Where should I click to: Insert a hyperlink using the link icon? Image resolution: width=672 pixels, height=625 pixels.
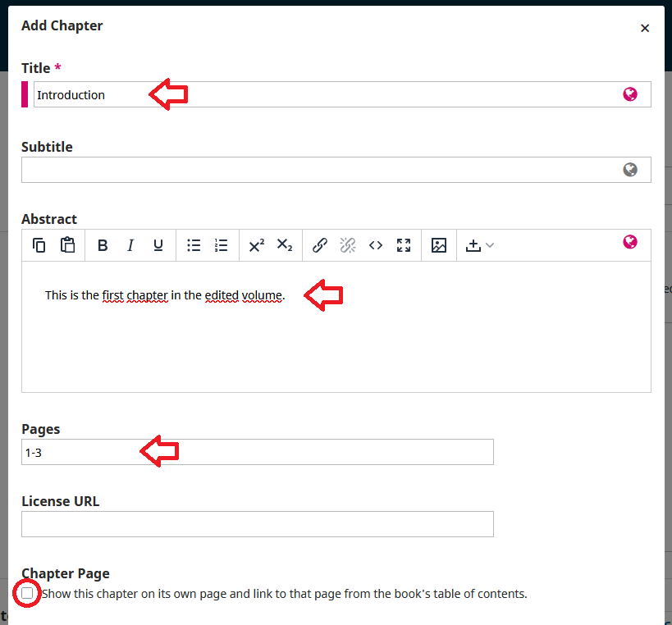319,244
